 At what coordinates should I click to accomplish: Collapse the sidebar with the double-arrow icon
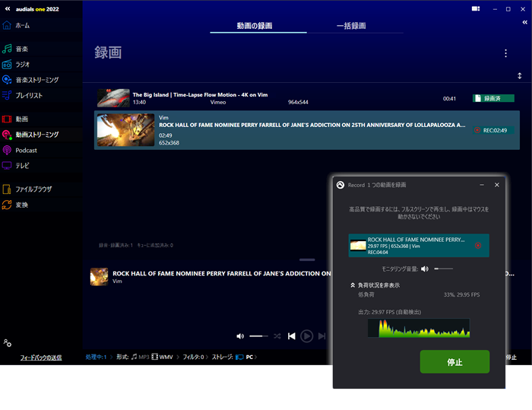tap(8, 9)
